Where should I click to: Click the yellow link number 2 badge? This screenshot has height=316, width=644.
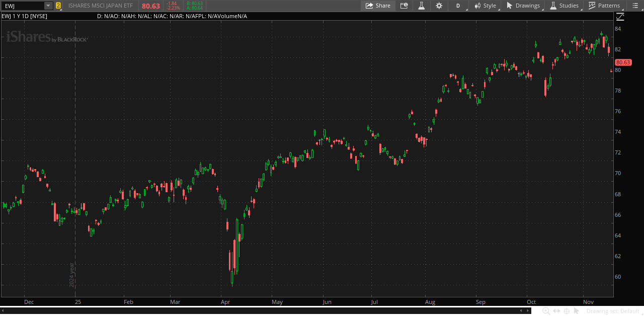58,6
